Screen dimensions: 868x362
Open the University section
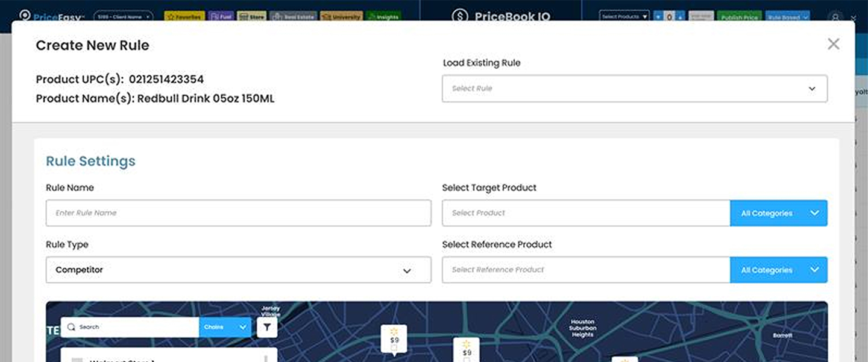(342, 16)
